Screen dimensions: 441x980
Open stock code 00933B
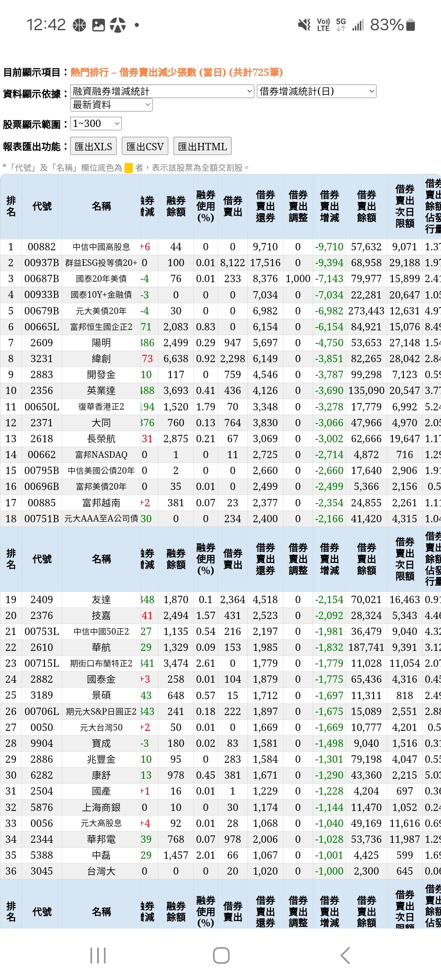pyautogui.click(x=42, y=295)
